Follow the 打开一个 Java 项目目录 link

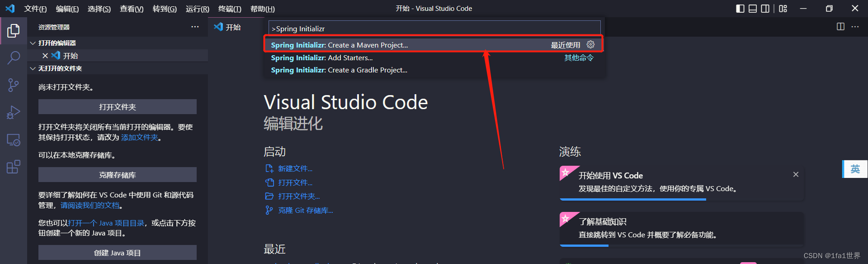pos(106,223)
